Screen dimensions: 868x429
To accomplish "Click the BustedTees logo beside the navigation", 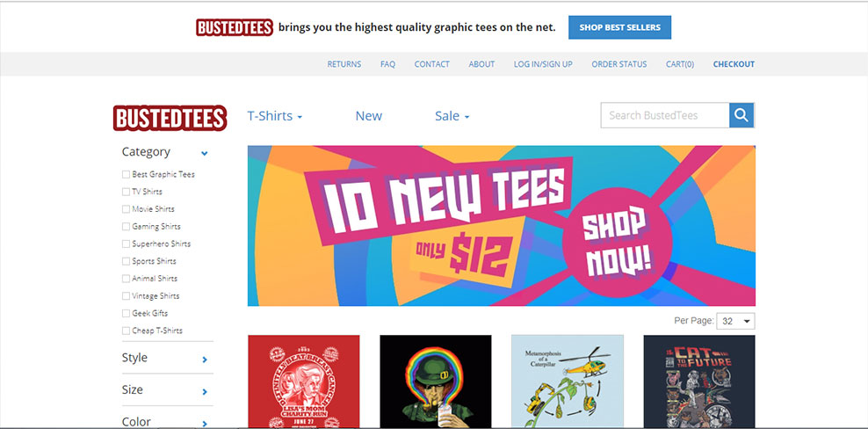I will coord(170,118).
